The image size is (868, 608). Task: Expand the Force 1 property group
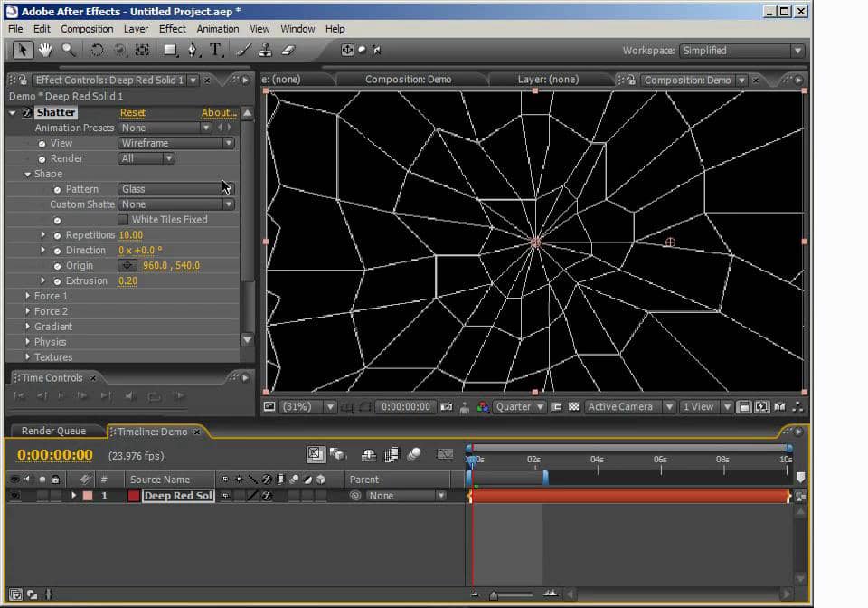pos(28,296)
